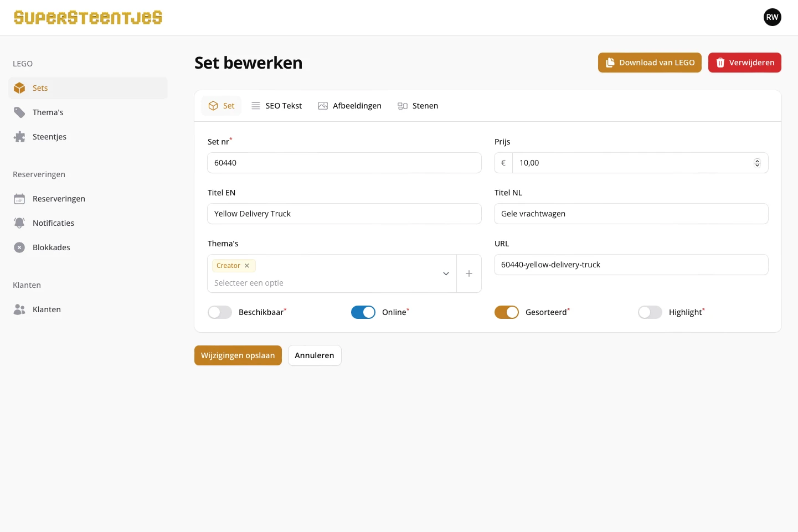This screenshot has width=798, height=532.
Task: Expand the Thema's dropdown chevron
Action: pyautogui.click(x=446, y=273)
